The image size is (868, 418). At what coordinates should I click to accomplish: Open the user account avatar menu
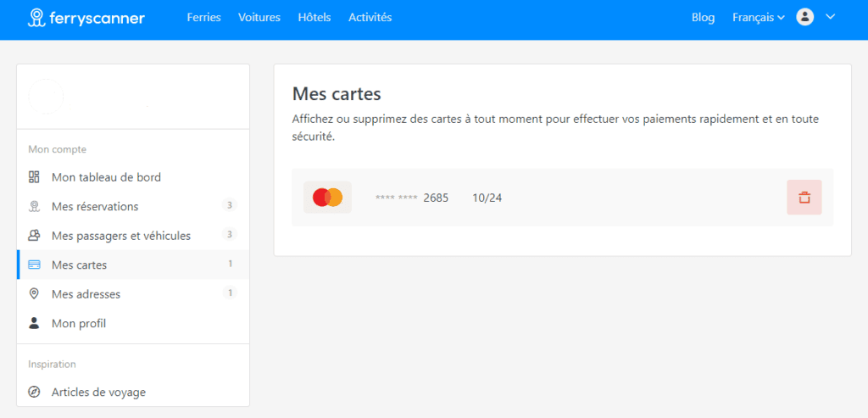pyautogui.click(x=804, y=17)
